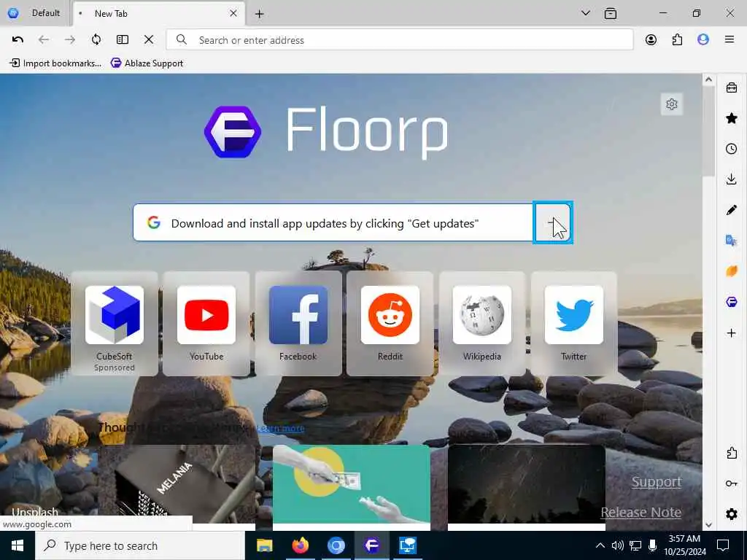This screenshot has width=747, height=560.
Task: Toggle the sidebar view toolbar icon
Action: (123, 39)
